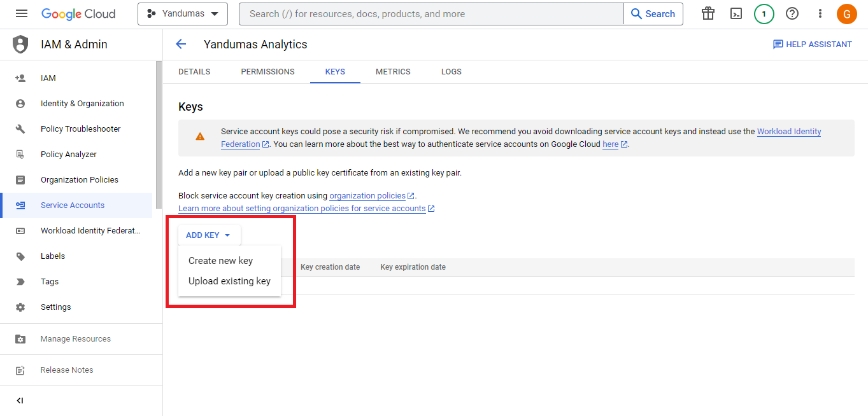
Task: Open the notifications badge showing 1
Action: point(764,14)
